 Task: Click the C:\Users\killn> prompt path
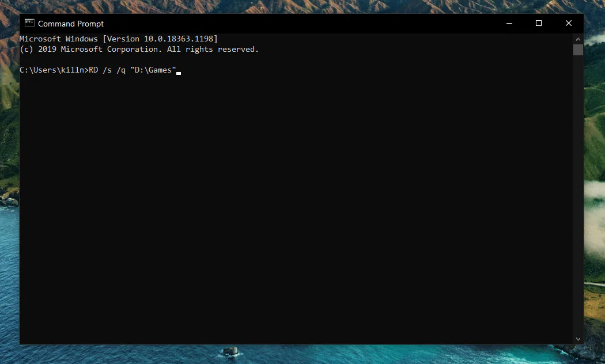click(x=54, y=70)
